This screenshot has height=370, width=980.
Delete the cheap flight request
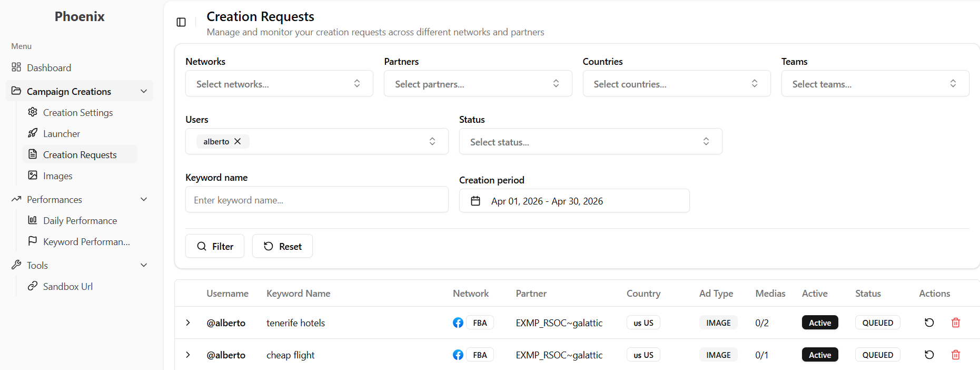pos(955,355)
